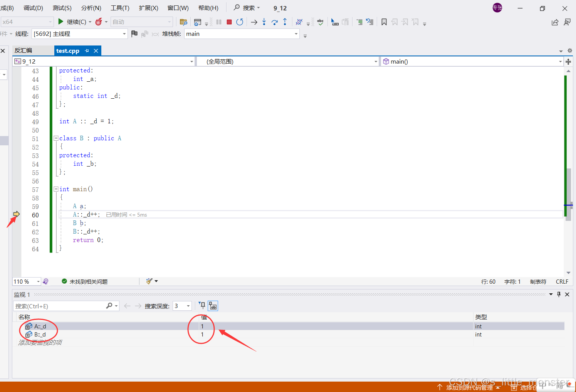Collapse the class B code block
576x392 pixels.
tap(56, 138)
